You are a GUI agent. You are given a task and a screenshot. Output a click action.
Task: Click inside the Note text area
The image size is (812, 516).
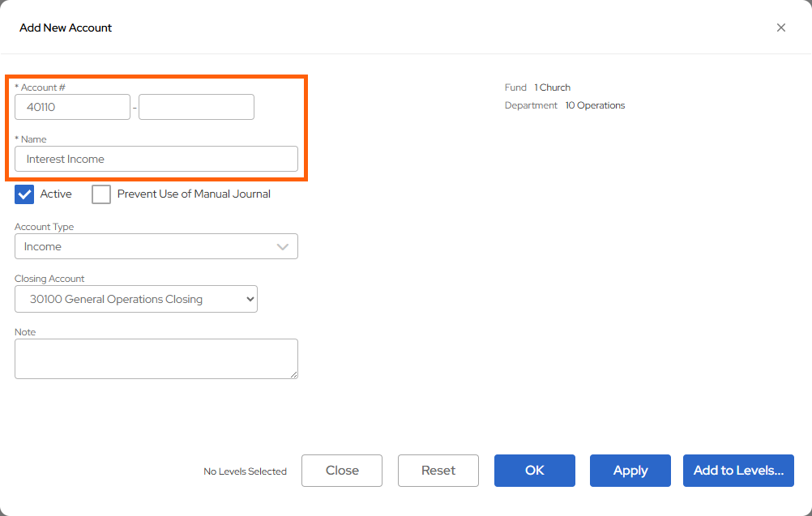tap(156, 358)
